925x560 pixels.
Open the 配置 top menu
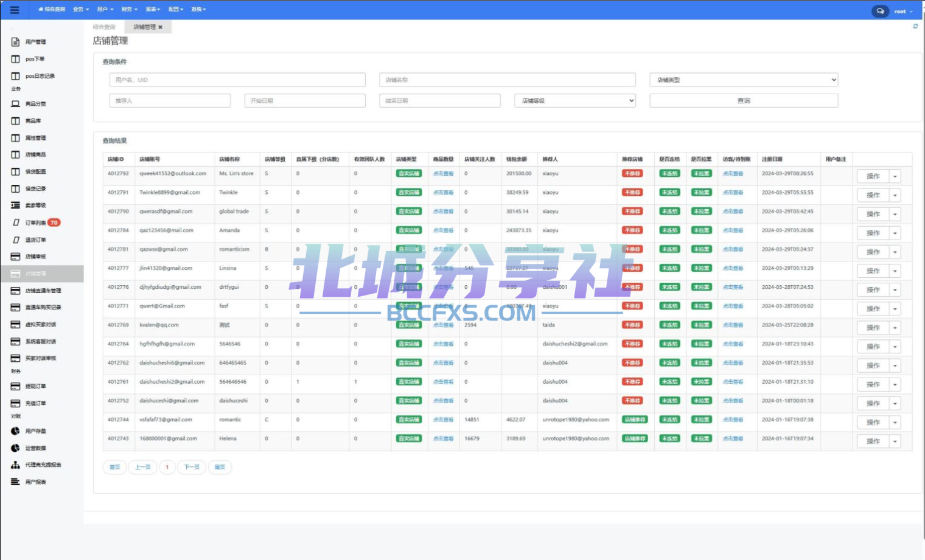175,10
